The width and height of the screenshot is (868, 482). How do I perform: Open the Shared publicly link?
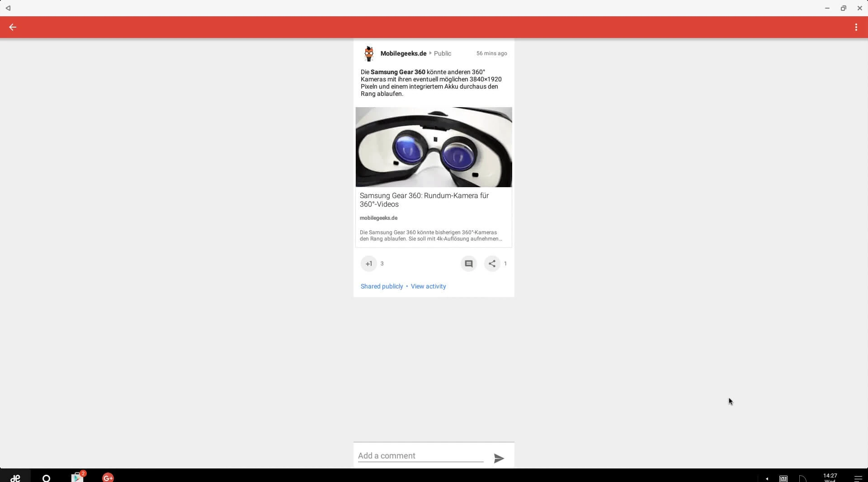382,286
